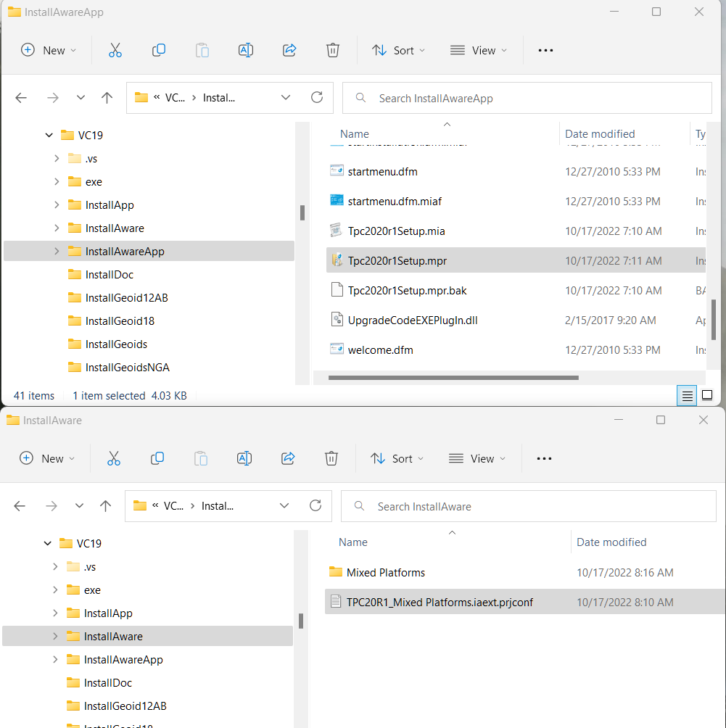Image resolution: width=726 pixels, height=728 pixels.
Task: Open address bar history dropdown in lower window
Action: [x=284, y=505]
